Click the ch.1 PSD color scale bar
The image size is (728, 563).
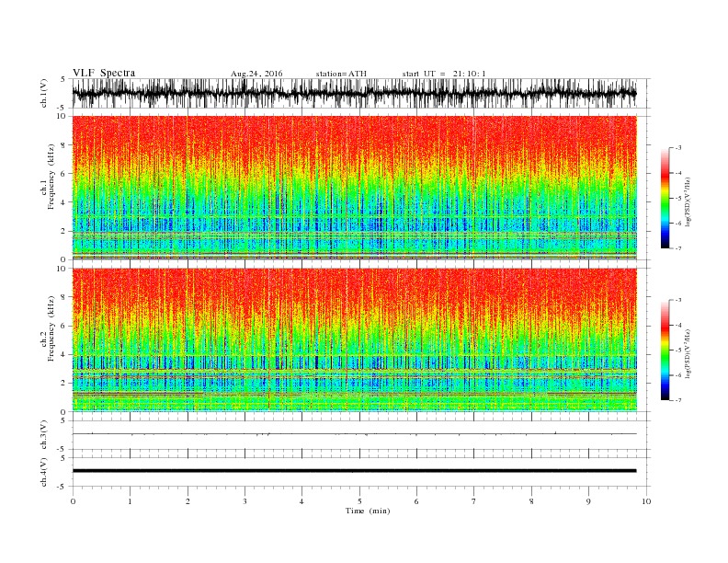tap(665, 198)
